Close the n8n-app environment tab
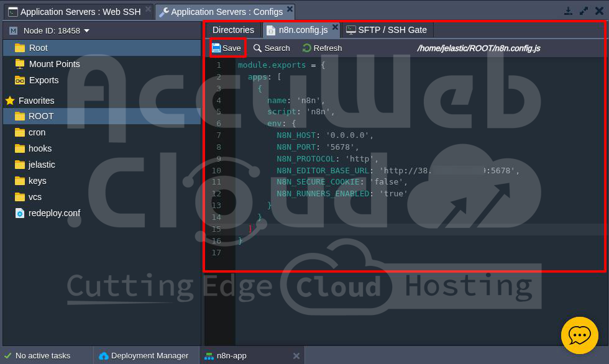 296,356
